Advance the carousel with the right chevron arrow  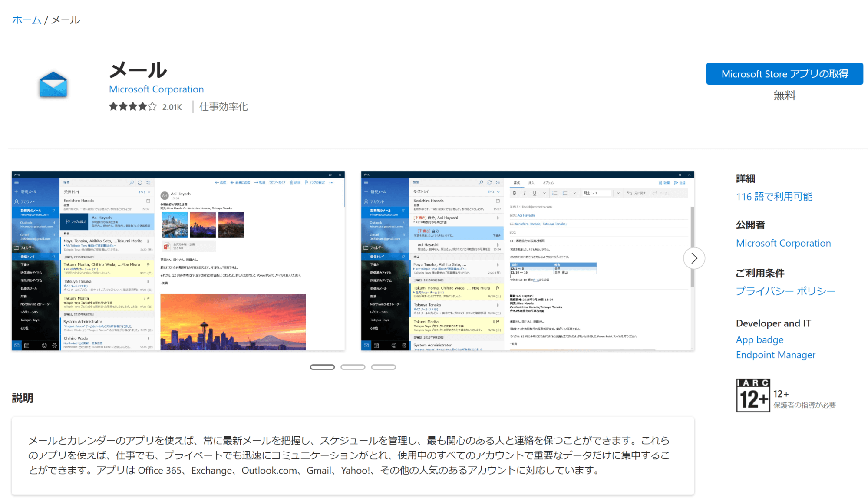coord(694,258)
